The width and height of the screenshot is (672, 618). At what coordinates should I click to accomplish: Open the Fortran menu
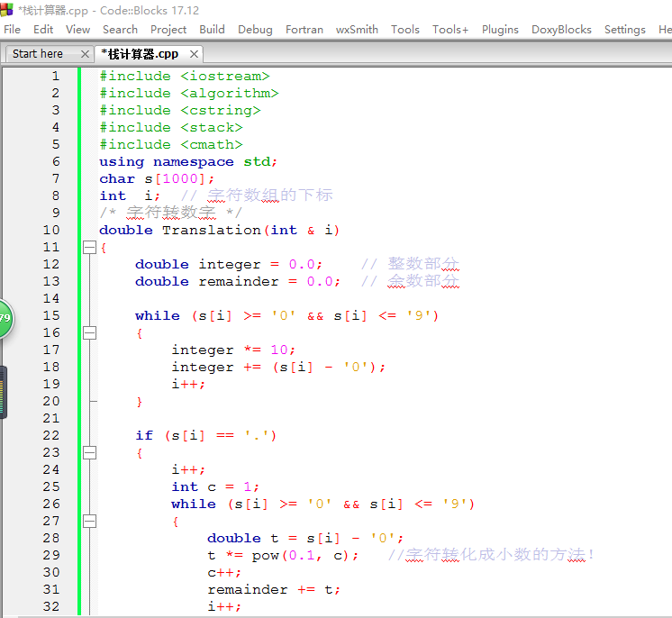pyautogui.click(x=304, y=30)
